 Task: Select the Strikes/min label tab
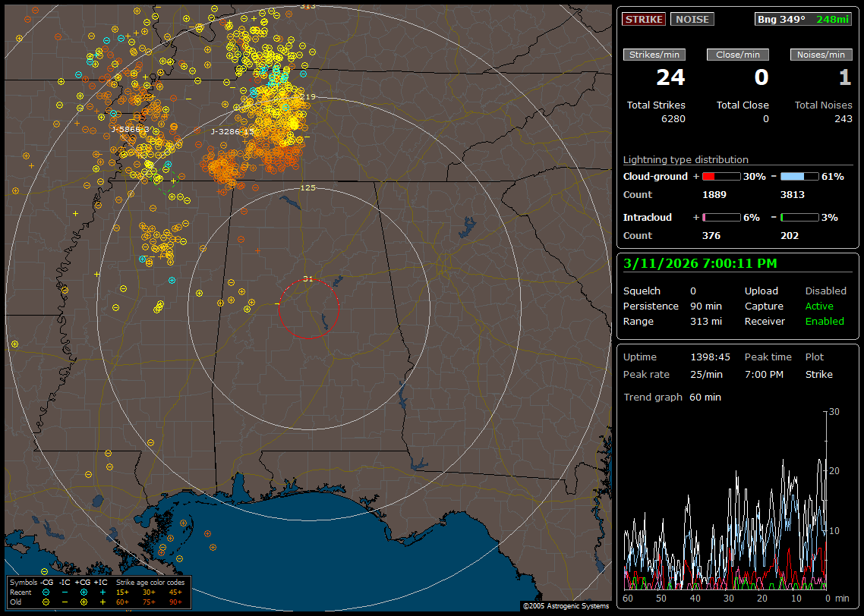coord(654,55)
